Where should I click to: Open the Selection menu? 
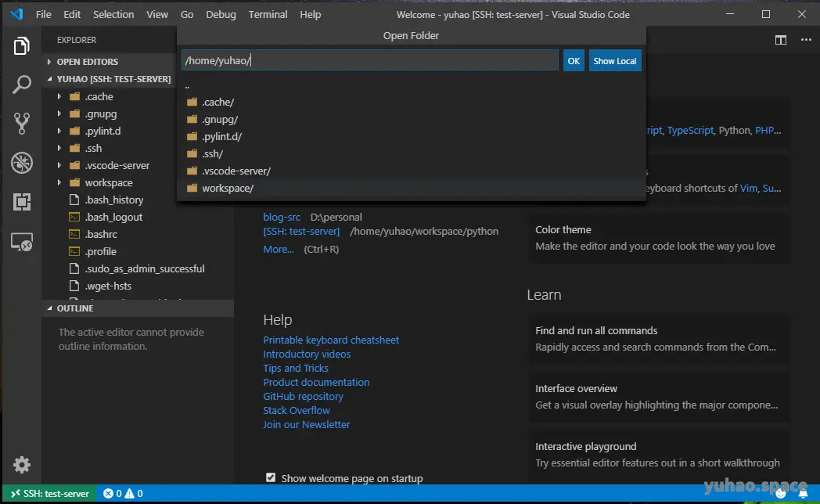point(113,15)
